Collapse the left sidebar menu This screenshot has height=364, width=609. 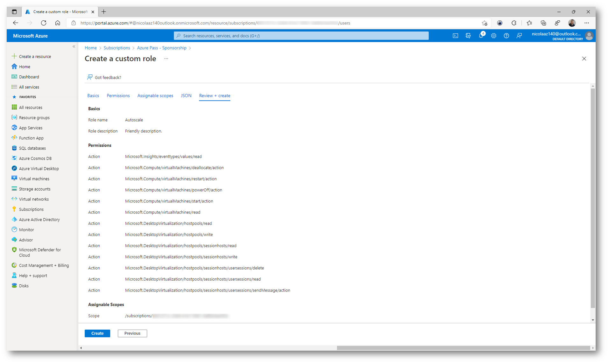pyautogui.click(x=74, y=46)
